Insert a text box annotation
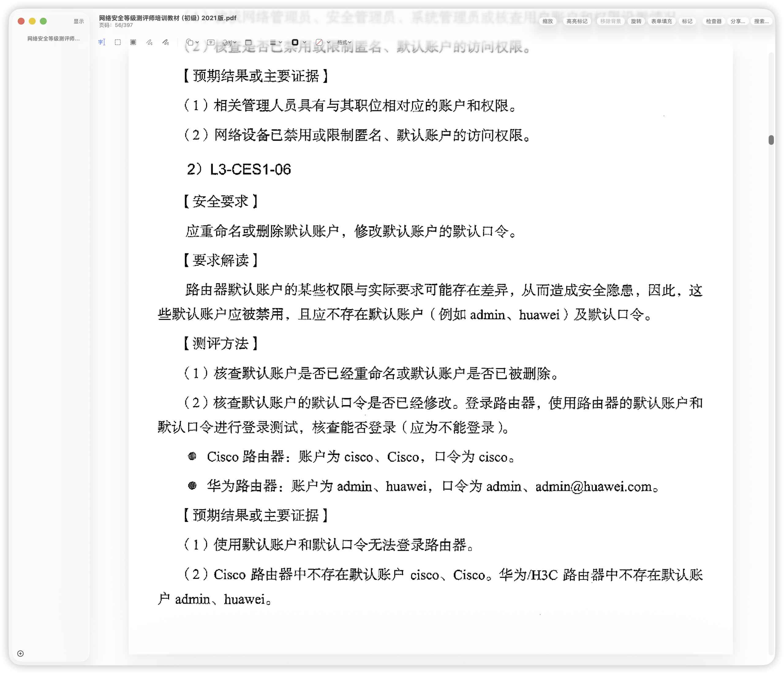Image resolution: width=784 pixels, height=674 pixels. [211, 42]
